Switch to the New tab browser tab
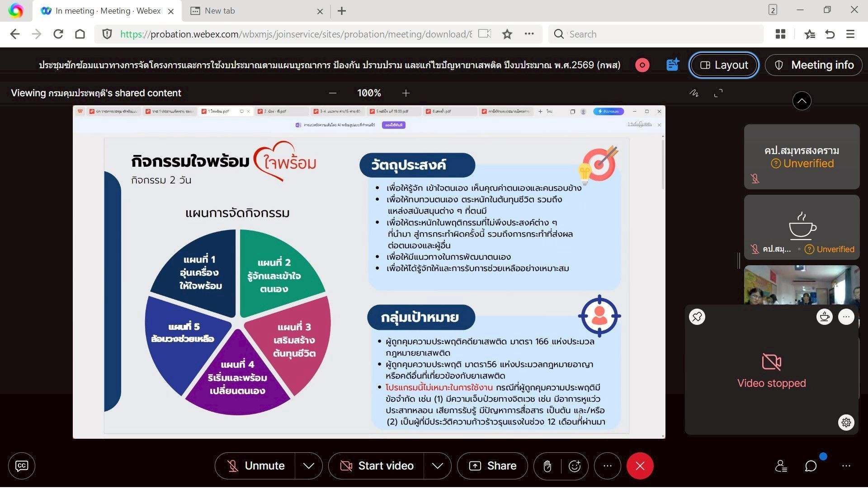868x488 pixels. click(220, 11)
